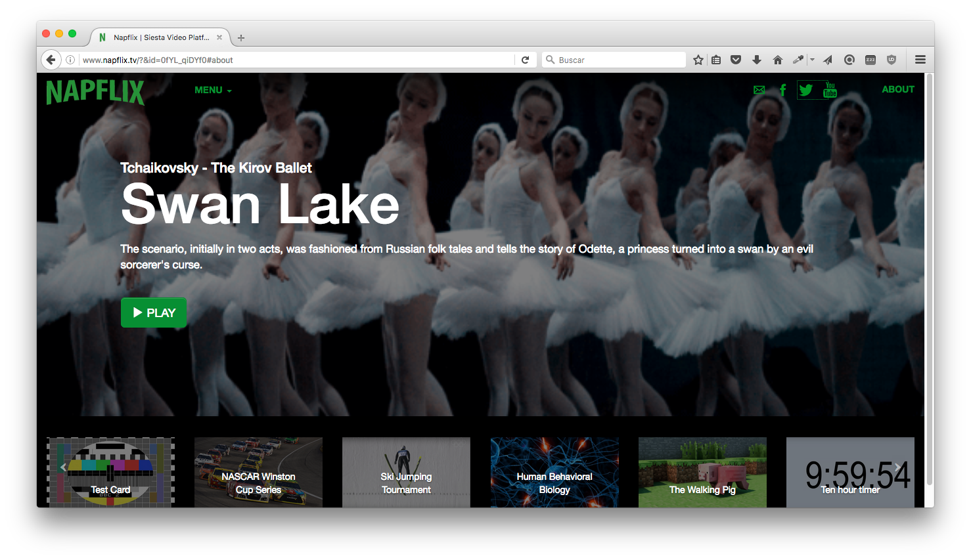Open the Firefox hamburger menu
The height and width of the screenshot is (560, 971).
[920, 60]
